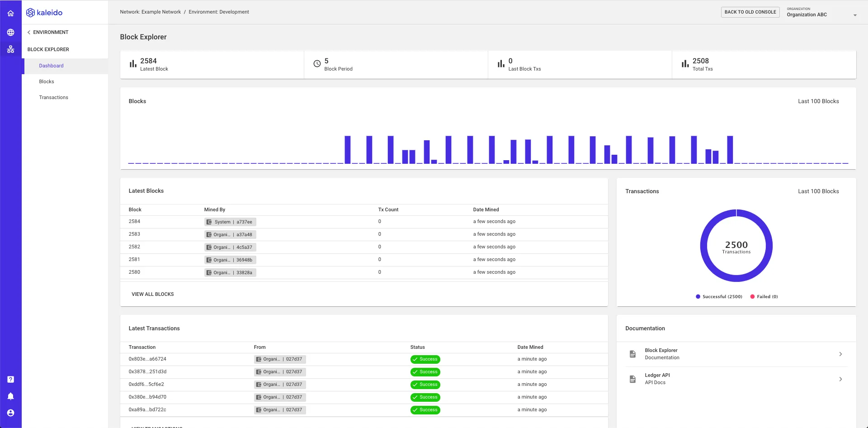
Task: Collapse back to Environment via the chevron
Action: pyautogui.click(x=29, y=32)
